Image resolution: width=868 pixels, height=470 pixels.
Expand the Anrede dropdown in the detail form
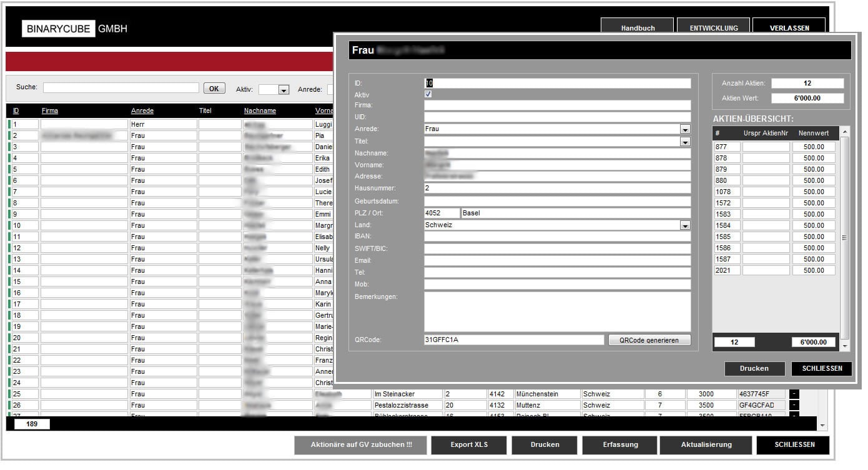[x=685, y=129]
